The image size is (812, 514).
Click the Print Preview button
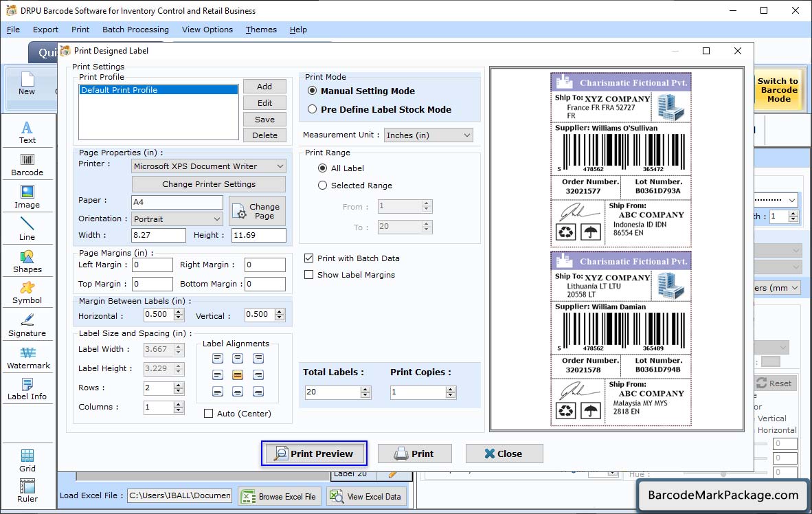click(x=315, y=454)
